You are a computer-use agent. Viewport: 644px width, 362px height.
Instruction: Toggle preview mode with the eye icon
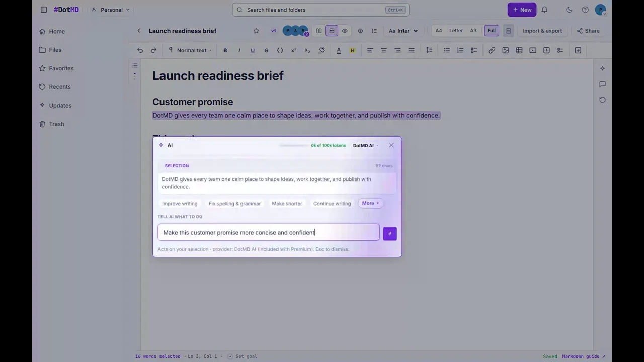[345, 31]
